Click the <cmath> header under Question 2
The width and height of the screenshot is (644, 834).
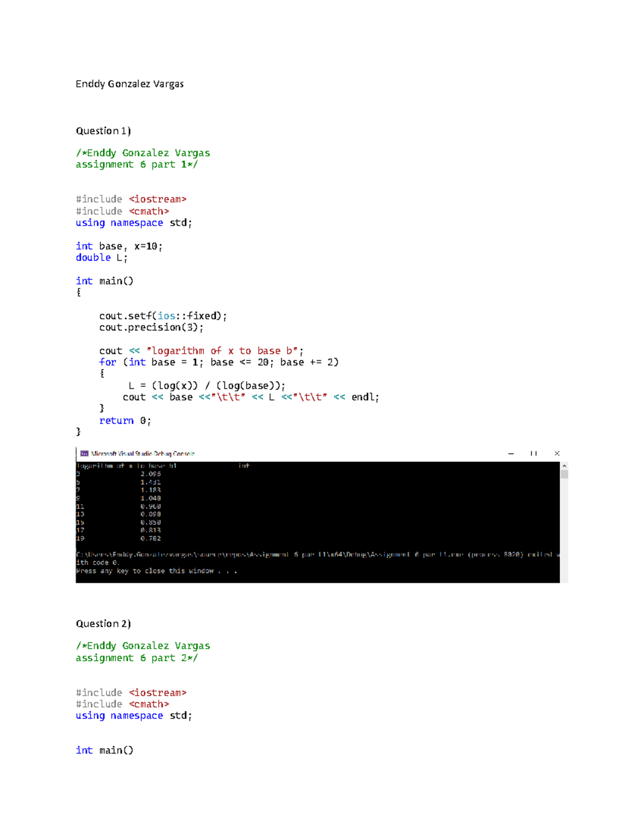(149, 704)
